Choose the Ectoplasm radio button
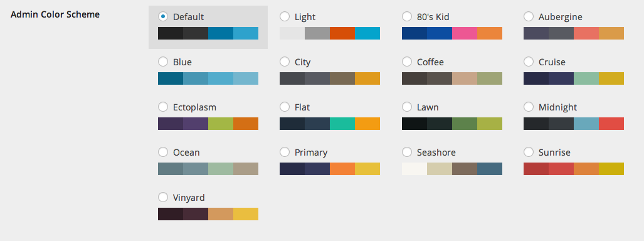The width and height of the screenshot is (644, 241). [163, 107]
